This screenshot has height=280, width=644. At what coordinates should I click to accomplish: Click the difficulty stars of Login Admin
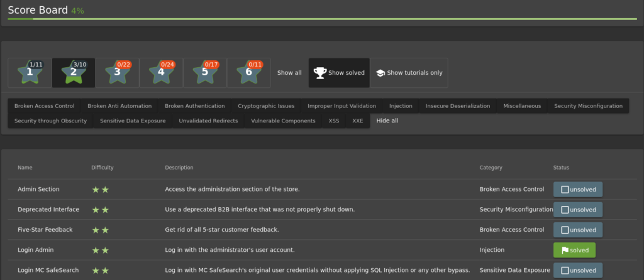(100, 250)
